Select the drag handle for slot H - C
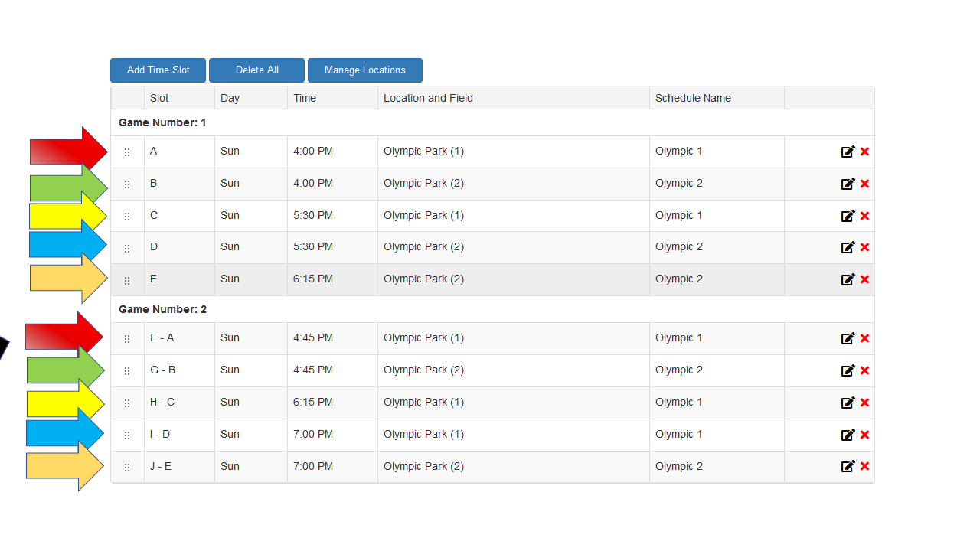 (x=127, y=403)
